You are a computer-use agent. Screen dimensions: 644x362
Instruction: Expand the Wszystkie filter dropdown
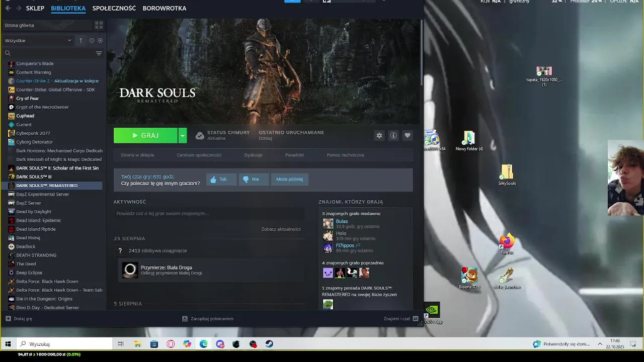[x=38, y=40]
